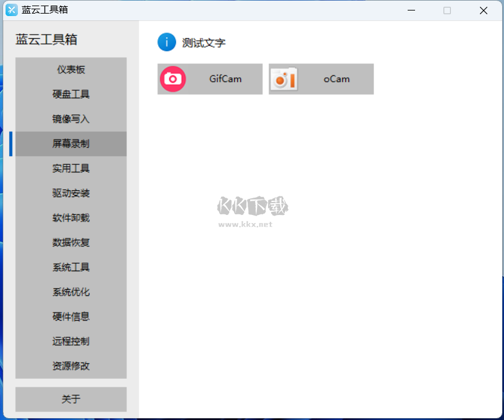Select the 屏幕录制 sidebar item
This screenshot has width=504, height=420.
tap(71, 144)
